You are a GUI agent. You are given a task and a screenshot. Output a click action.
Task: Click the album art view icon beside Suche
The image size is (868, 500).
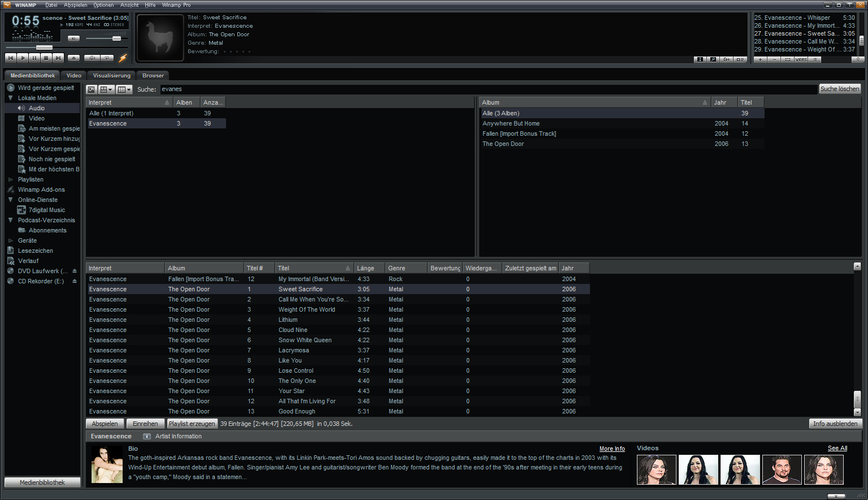[92, 89]
